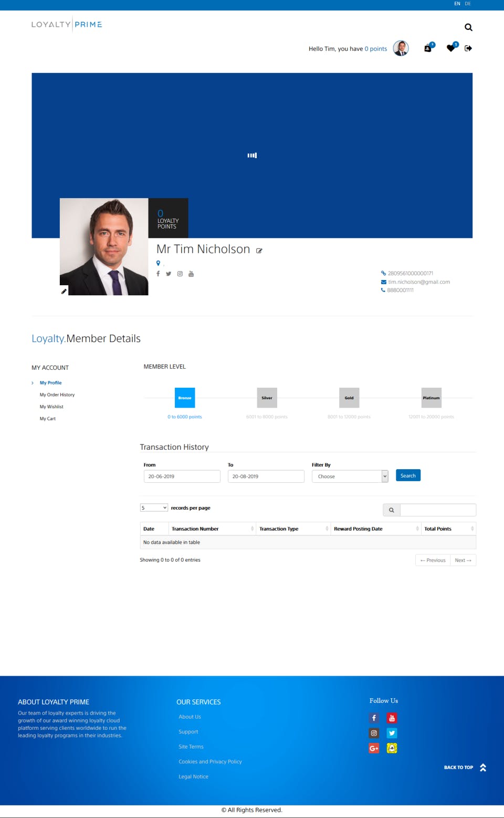The height and width of the screenshot is (818, 504).
Task: Click the logout arrow icon
Action: tap(468, 48)
